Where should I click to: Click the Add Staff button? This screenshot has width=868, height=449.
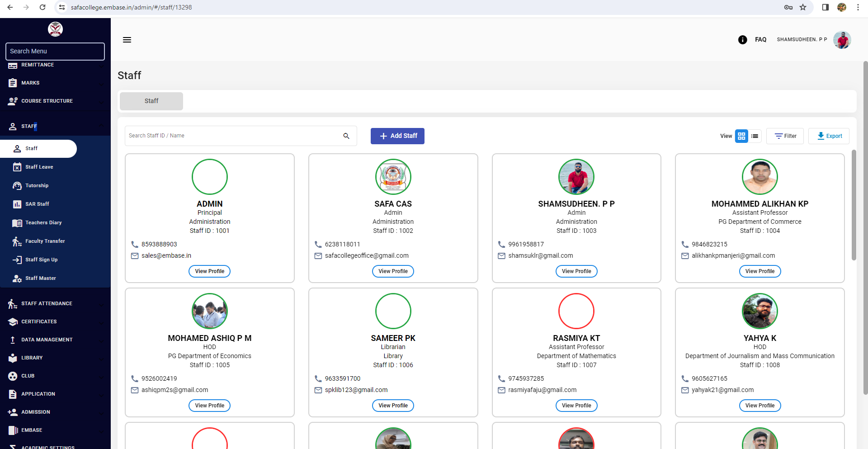[397, 136]
